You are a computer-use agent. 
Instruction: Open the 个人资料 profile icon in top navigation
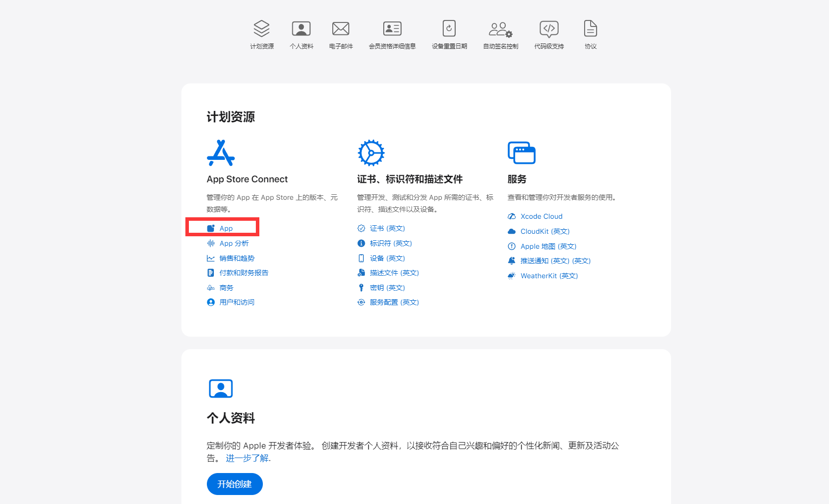(x=301, y=28)
